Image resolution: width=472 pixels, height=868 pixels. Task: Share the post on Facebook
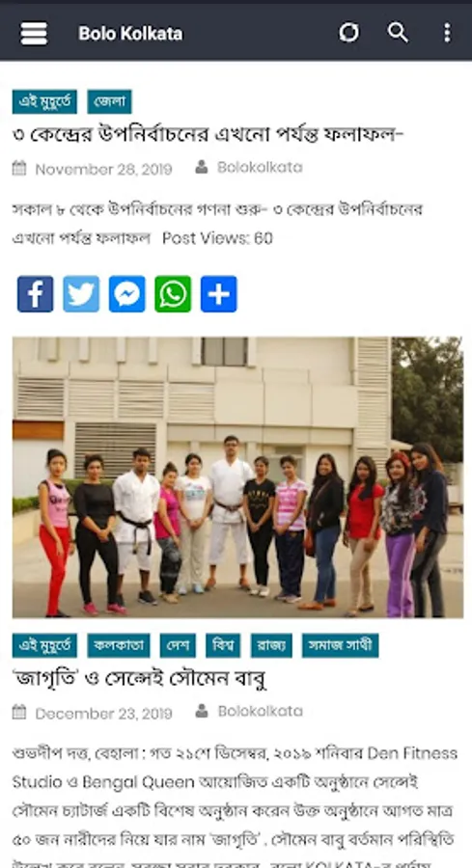coord(36,294)
